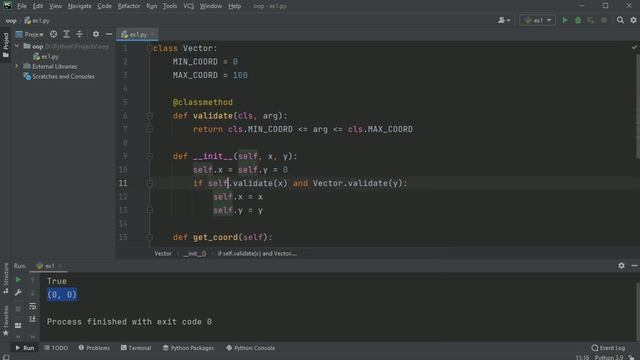Collapse the oop project folder node
The width and height of the screenshot is (640, 360).
pos(17,46)
